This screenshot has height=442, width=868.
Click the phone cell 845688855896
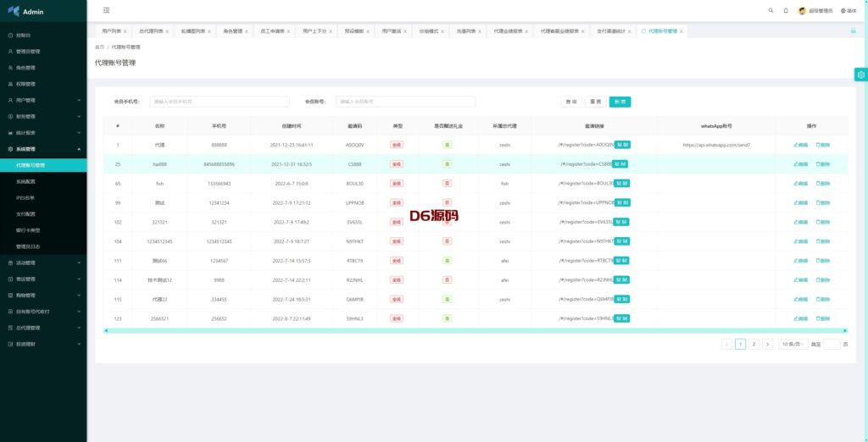coord(220,164)
